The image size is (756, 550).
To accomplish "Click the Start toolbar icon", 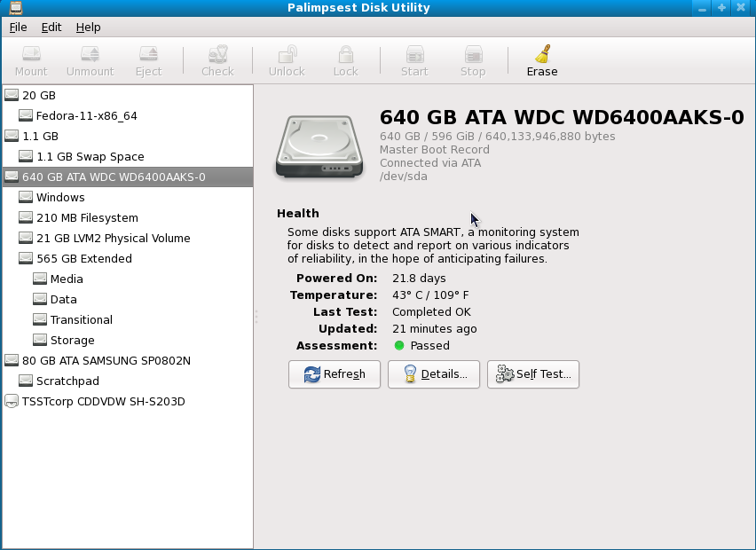I will (414, 54).
